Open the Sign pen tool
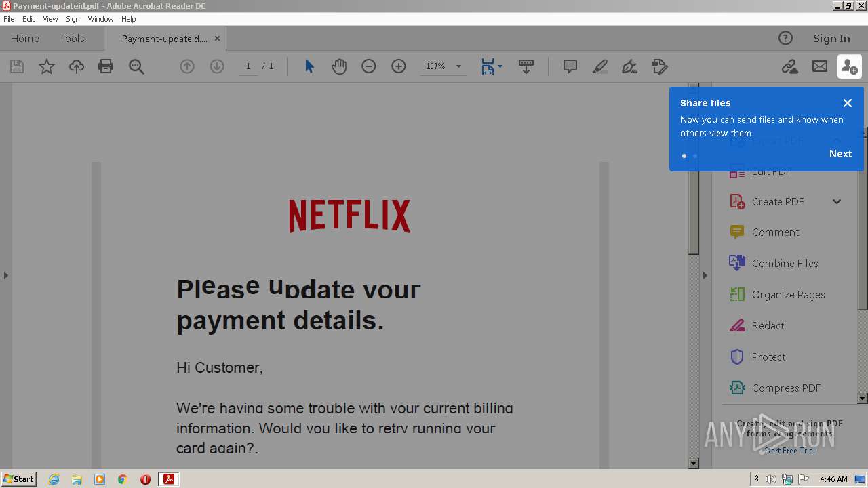 coord(629,66)
